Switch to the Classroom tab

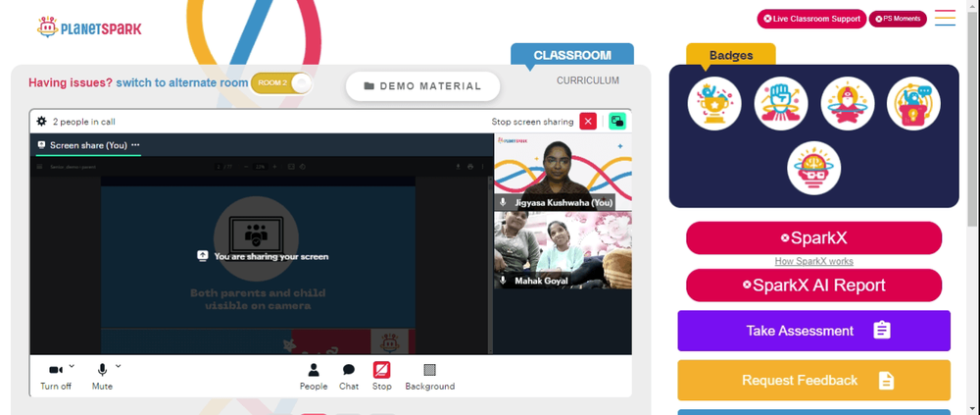pyautogui.click(x=572, y=55)
